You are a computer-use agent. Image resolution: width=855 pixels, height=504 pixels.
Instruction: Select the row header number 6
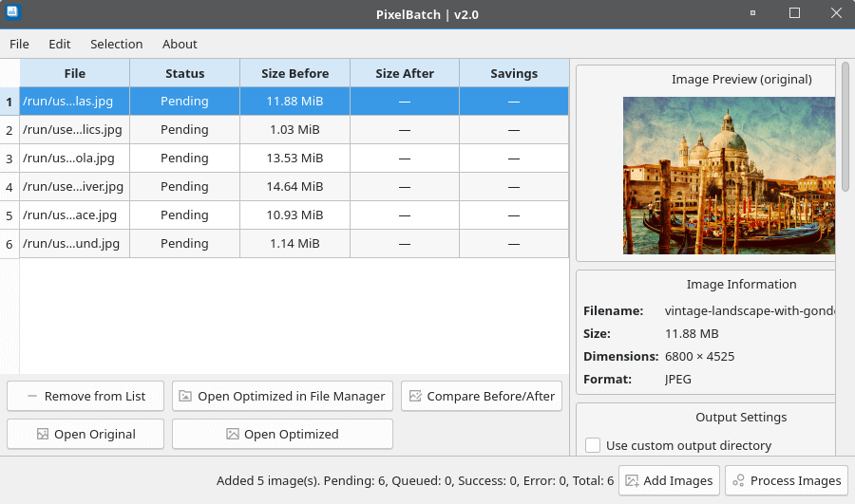(x=9, y=244)
